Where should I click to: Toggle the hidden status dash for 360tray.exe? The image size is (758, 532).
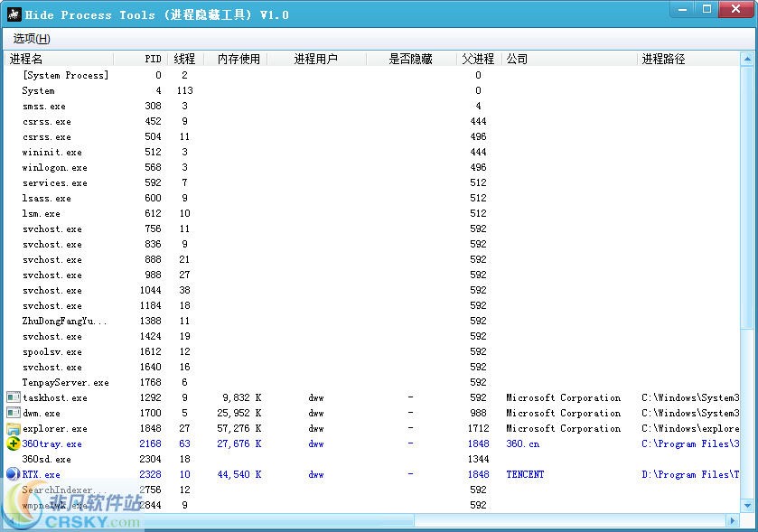coord(410,443)
